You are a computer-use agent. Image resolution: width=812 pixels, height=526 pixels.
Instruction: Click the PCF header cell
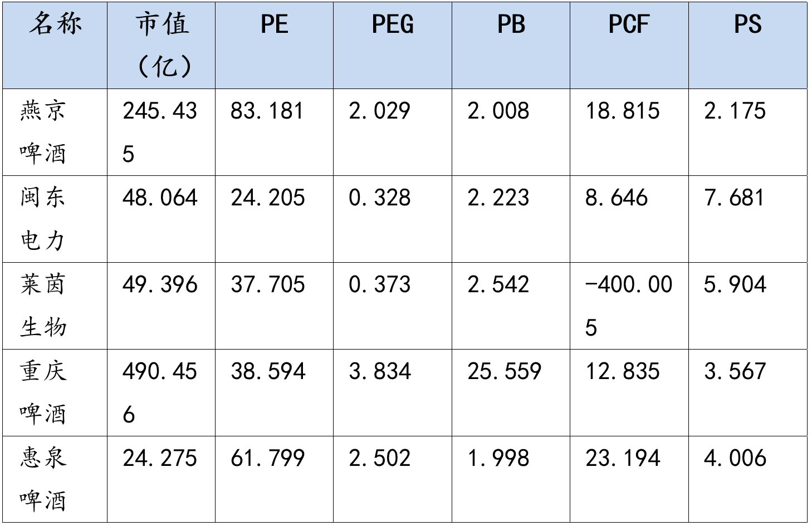pyautogui.click(x=629, y=24)
